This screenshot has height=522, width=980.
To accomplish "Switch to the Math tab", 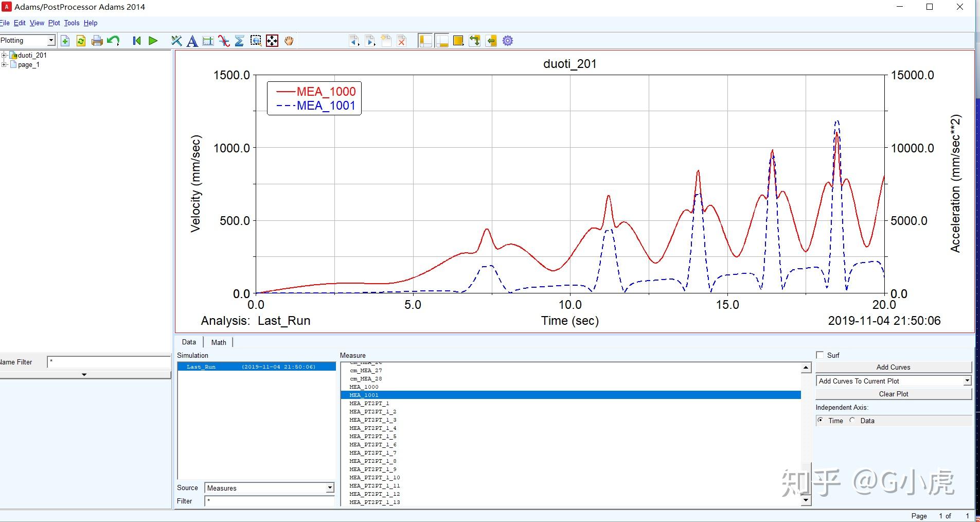I will click(219, 342).
